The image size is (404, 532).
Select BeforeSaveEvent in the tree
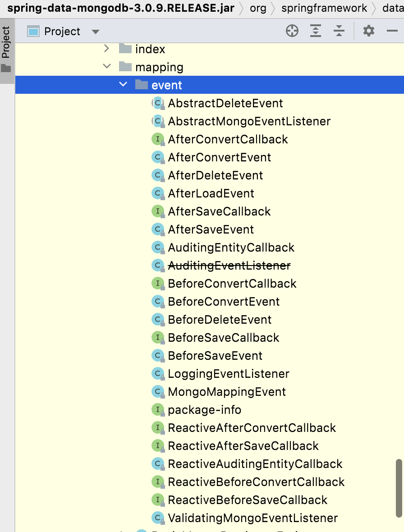pos(215,356)
